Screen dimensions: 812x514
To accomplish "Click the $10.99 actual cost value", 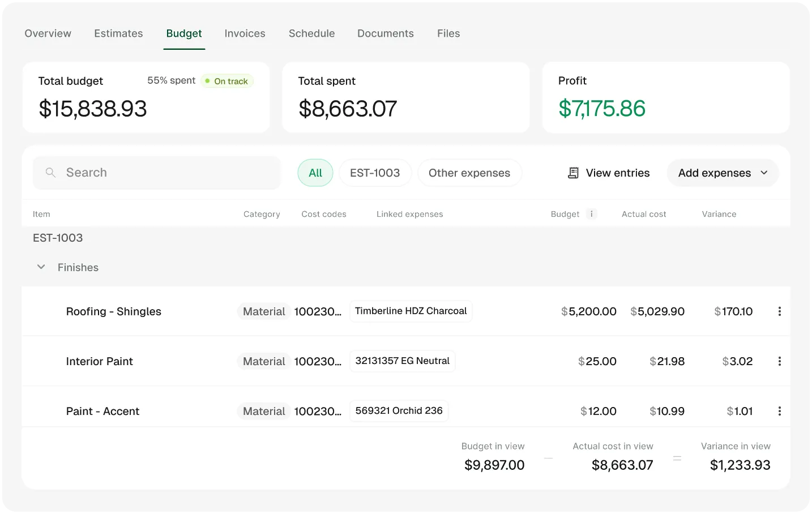I will point(667,411).
